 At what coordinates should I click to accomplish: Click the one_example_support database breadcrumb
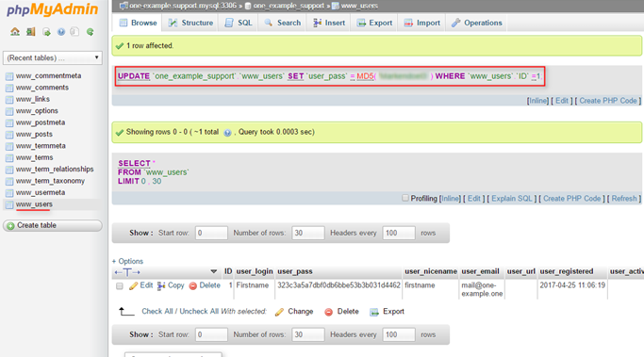[289, 6]
